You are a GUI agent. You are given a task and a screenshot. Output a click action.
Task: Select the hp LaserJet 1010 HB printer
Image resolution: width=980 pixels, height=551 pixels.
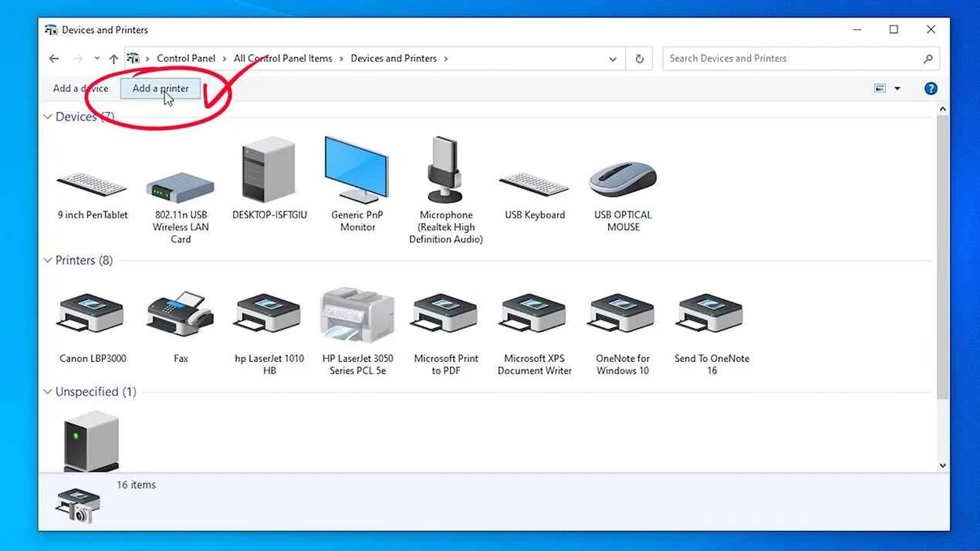[269, 313]
